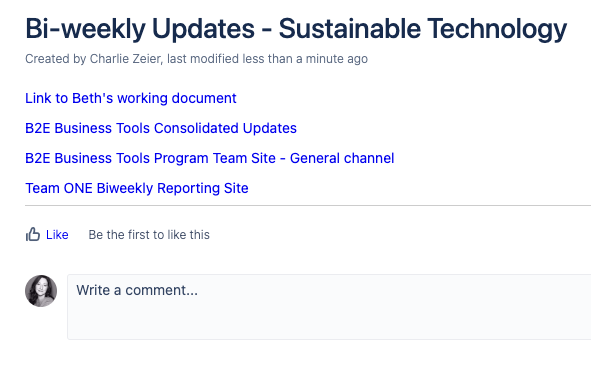Click the last modified timestamp text
The height and width of the screenshot is (367, 591).
pyautogui.click(x=267, y=59)
